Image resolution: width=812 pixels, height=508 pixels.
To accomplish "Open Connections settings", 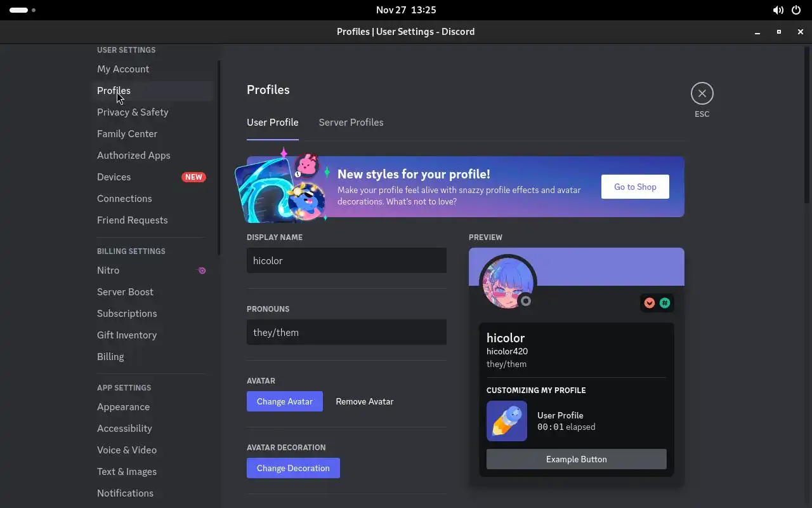I will coord(151,199).
